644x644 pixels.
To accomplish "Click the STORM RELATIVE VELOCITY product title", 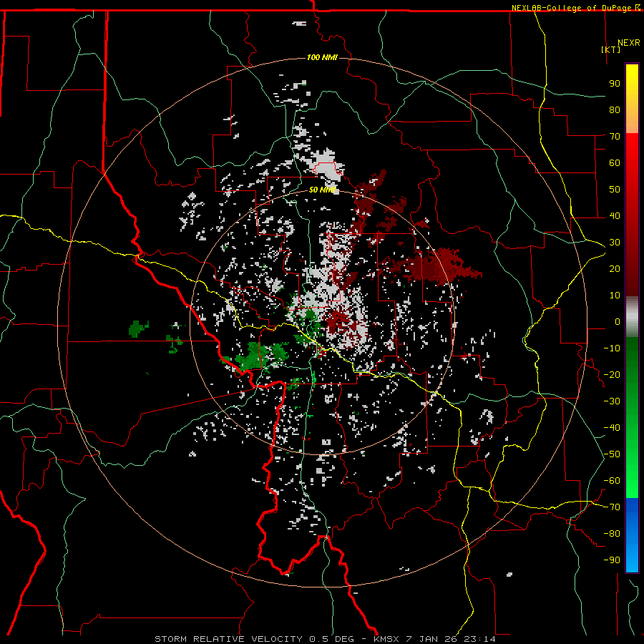I will tap(228, 639).
